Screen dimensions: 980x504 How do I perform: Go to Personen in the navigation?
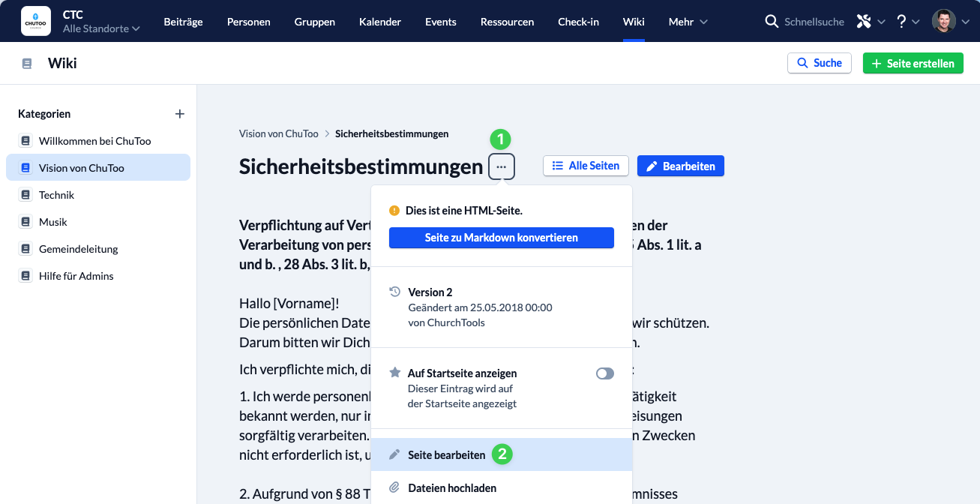point(249,22)
